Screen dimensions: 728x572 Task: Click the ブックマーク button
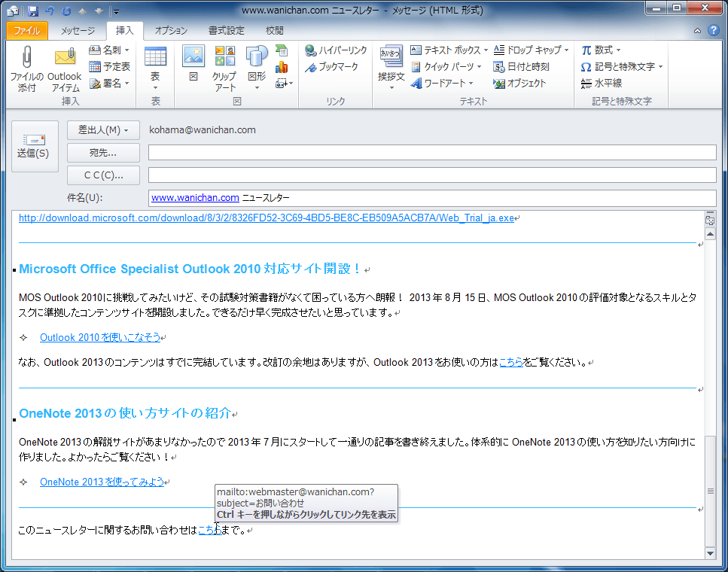331,66
